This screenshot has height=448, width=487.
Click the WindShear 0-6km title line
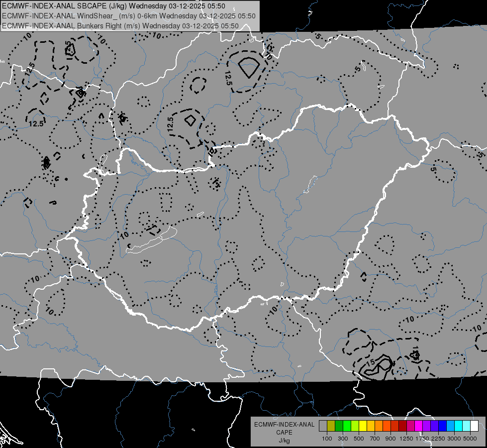point(128,16)
